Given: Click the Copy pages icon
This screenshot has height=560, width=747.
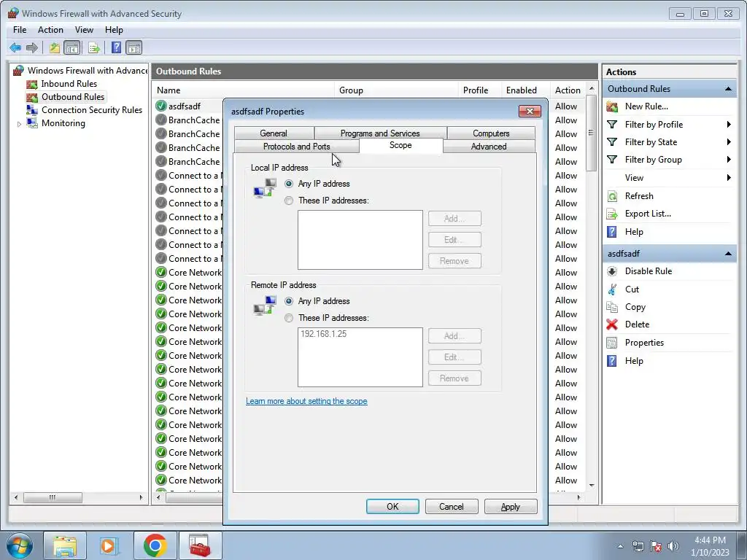Looking at the screenshot, I should coord(612,307).
